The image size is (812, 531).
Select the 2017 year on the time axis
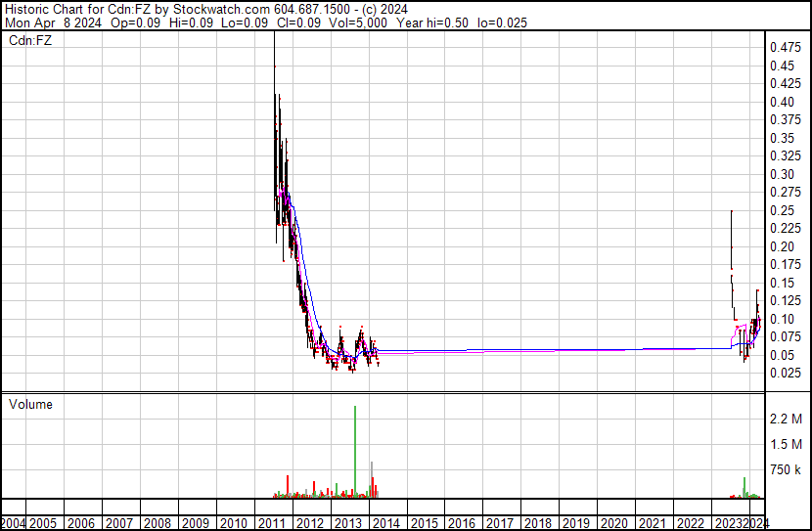coord(500,524)
